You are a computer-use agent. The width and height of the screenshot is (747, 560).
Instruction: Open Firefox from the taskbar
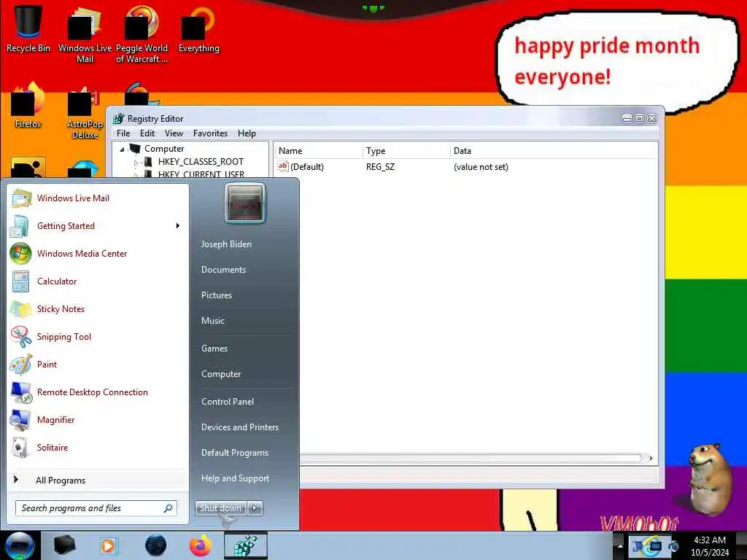[x=201, y=545]
